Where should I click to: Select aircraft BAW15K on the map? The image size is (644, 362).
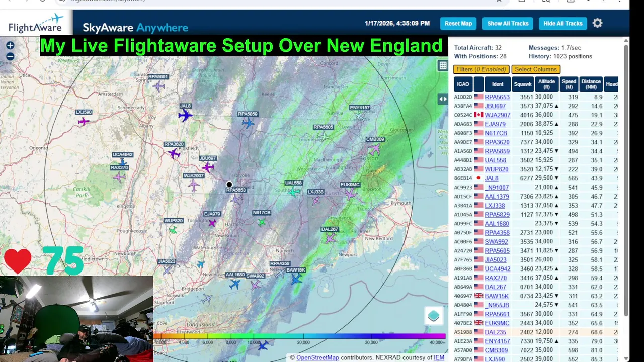(x=296, y=279)
